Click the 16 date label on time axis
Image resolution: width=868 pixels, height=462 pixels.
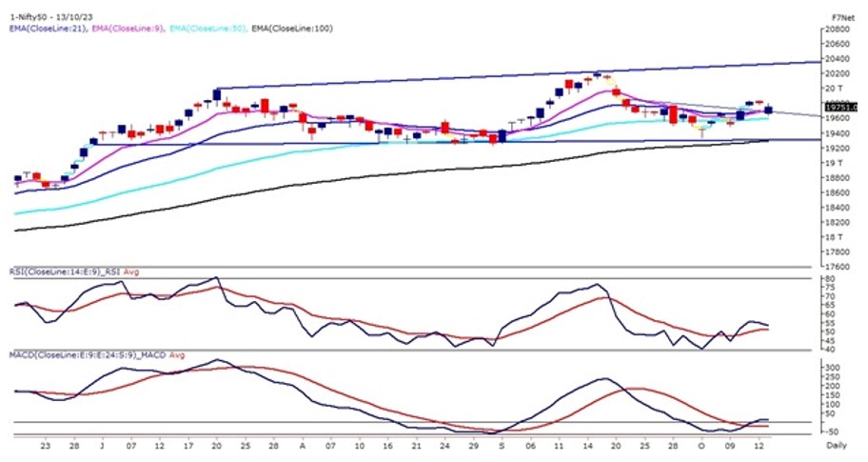(x=387, y=445)
